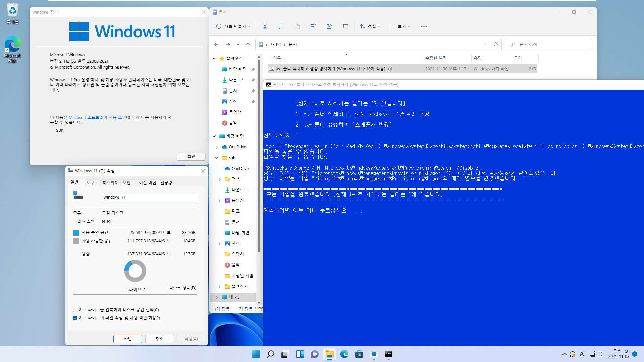Open the 새로 만들기 dropdown

[x=233, y=26]
